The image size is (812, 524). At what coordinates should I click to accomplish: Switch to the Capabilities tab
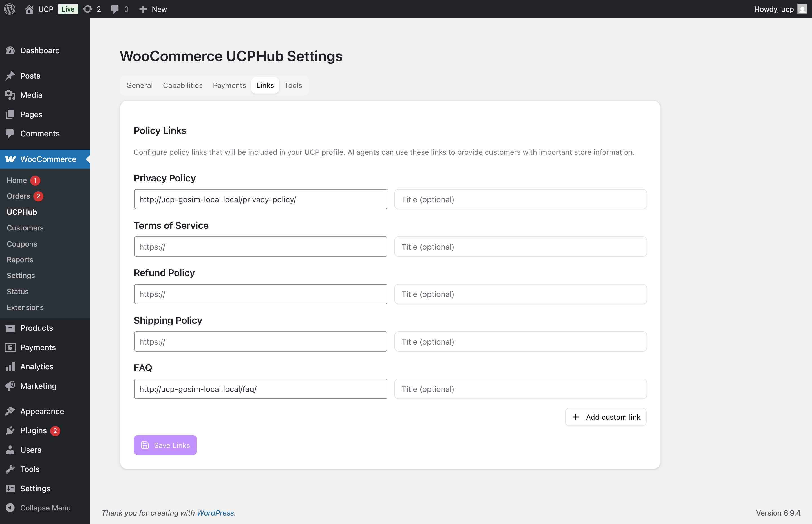tap(182, 85)
